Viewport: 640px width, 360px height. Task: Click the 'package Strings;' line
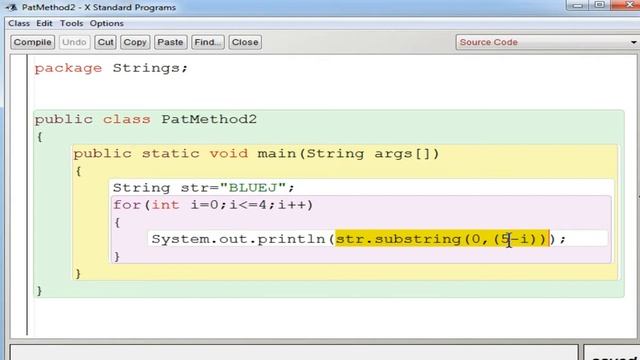click(111, 68)
